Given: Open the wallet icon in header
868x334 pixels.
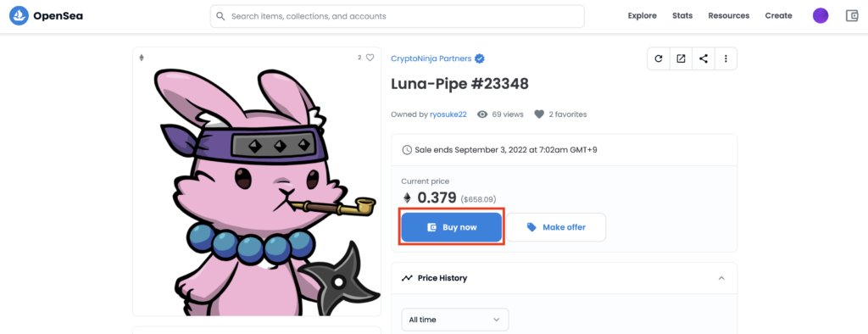Looking at the screenshot, I should (852, 15).
